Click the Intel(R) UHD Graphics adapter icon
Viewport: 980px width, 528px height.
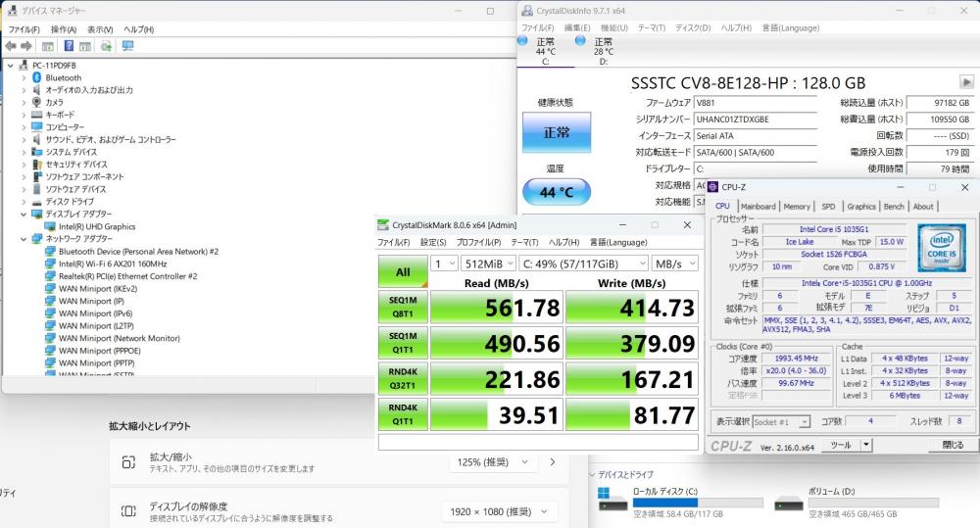pyautogui.click(x=51, y=226)
